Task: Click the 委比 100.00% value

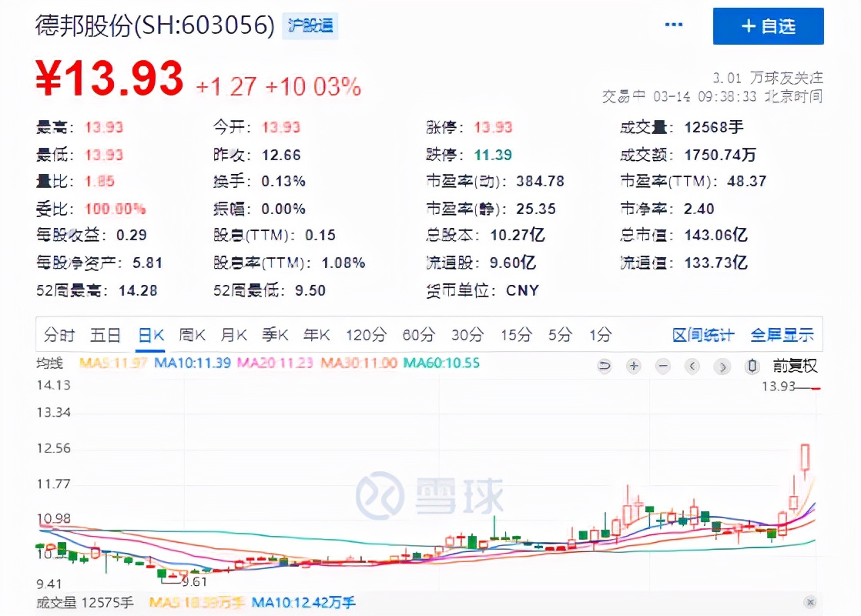Action: [x=116, y=209]
